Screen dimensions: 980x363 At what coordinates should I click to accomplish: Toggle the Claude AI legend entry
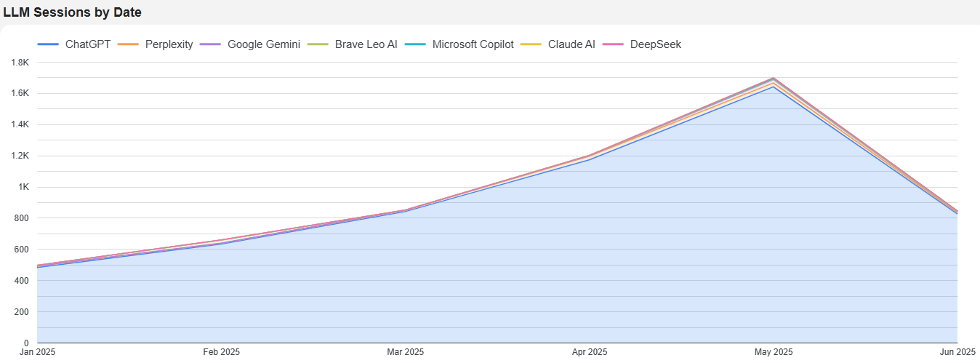[557, 44]
